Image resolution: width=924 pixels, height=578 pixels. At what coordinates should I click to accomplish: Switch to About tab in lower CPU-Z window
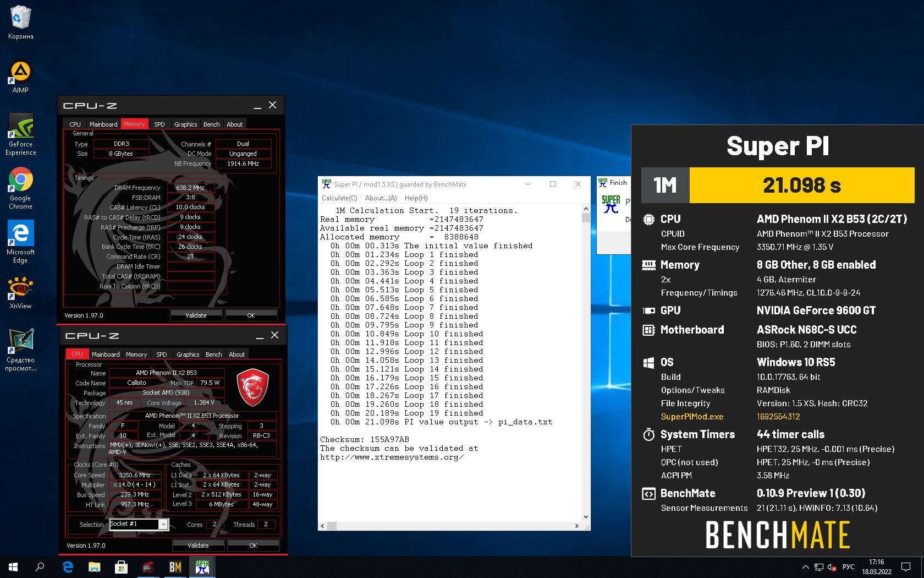pyautogui.click(x=237, y=355)
